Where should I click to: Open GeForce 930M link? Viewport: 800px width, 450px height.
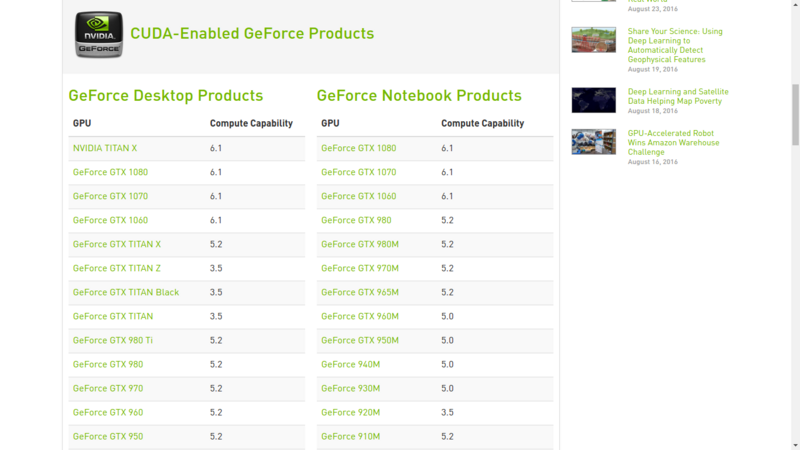click(351, 388)
